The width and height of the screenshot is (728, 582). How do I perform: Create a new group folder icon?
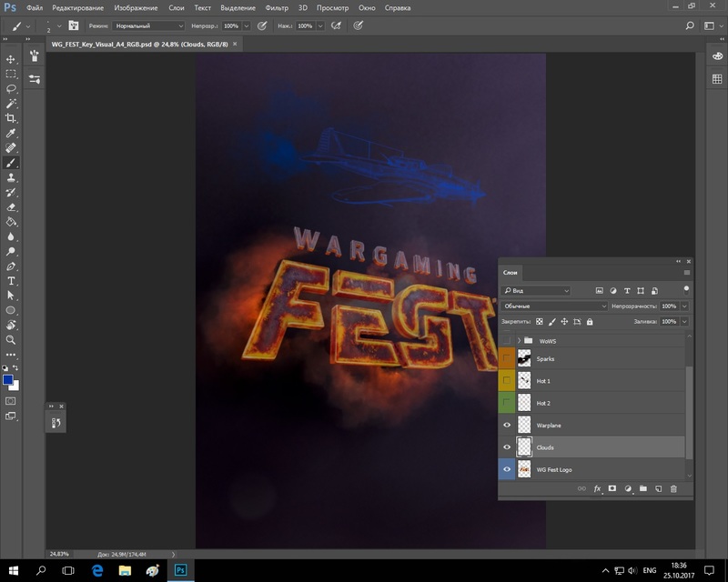click(x=643, y=488)
